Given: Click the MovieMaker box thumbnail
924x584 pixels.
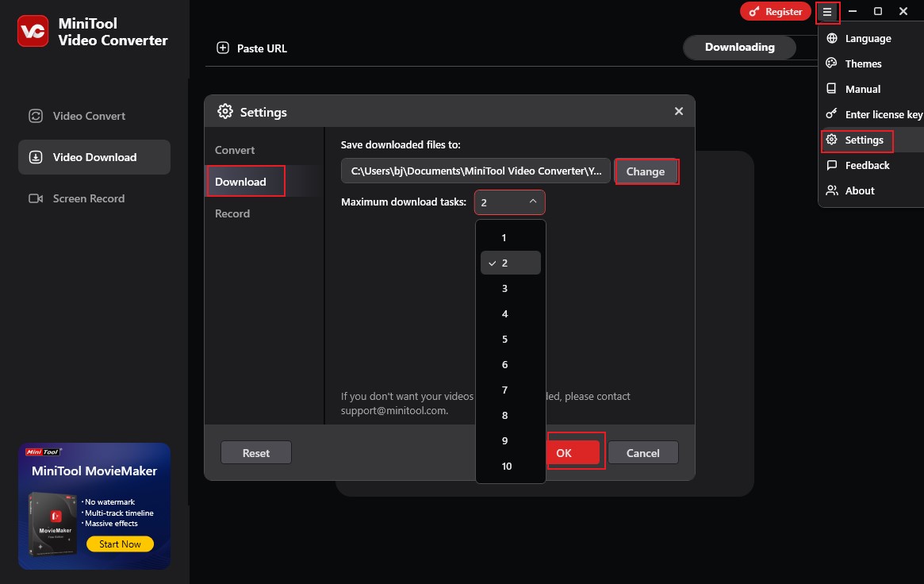Looking at the screenshot, I should point(52,524).
